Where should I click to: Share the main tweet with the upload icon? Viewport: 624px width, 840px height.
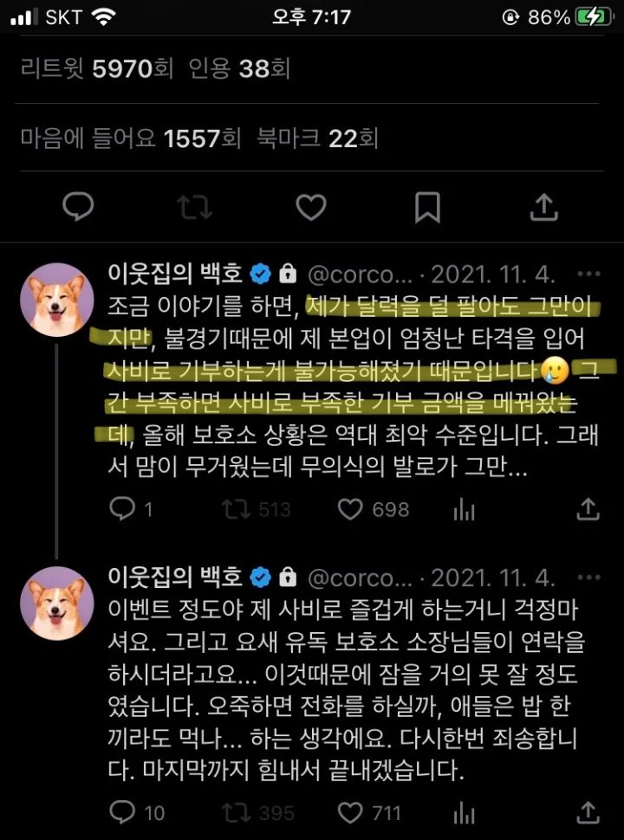[x=543, y=206]
